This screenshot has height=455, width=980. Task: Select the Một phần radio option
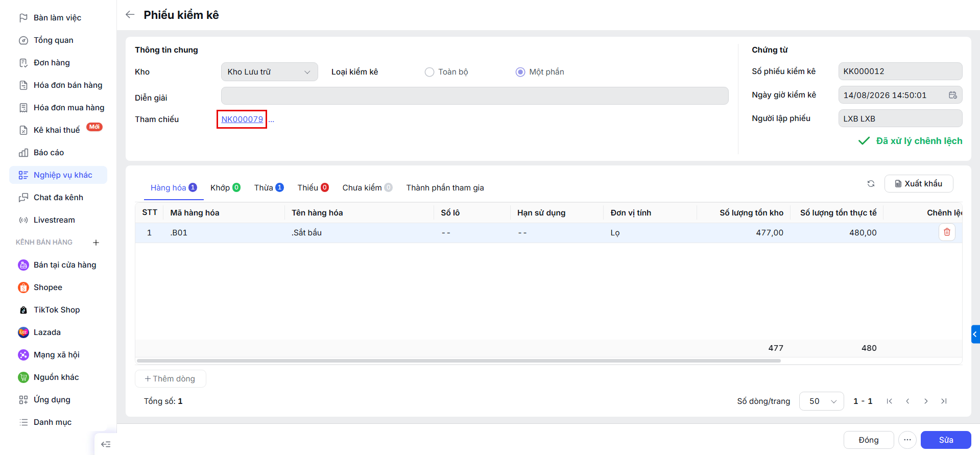520,72
